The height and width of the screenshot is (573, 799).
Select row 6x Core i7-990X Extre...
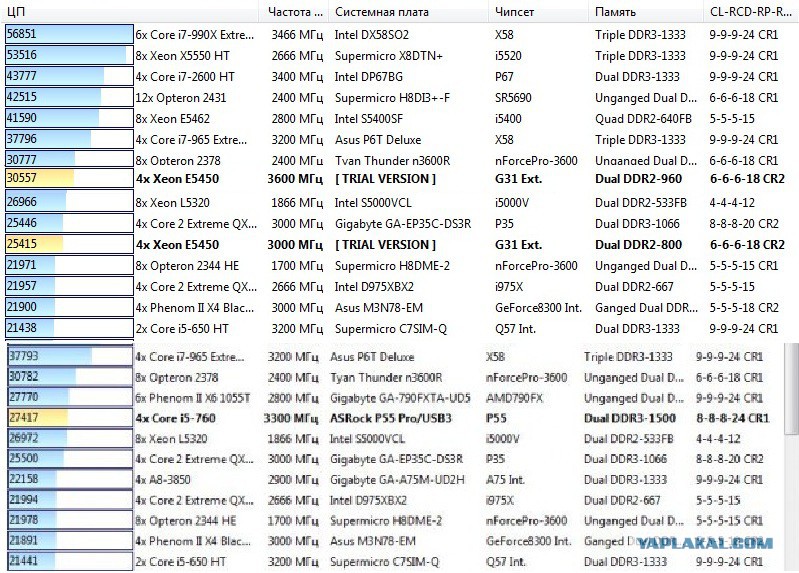(x=392, y=35)
